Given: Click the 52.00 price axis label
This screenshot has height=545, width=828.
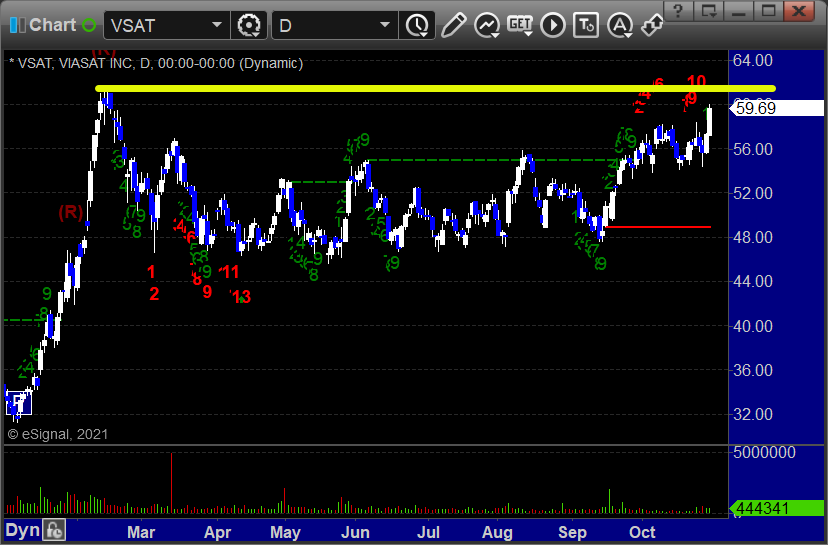Looking at the screenshot, I should coord(752,193).
